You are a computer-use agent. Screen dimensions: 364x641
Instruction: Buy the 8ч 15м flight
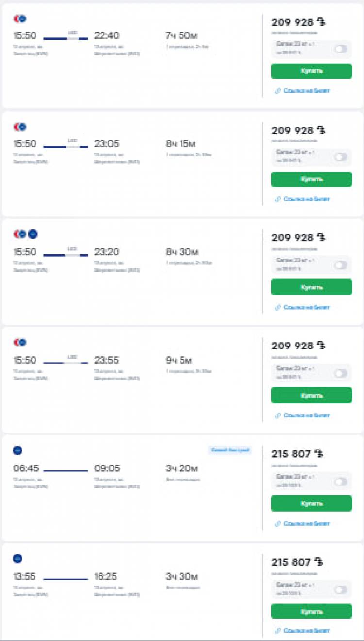point(312,179)
